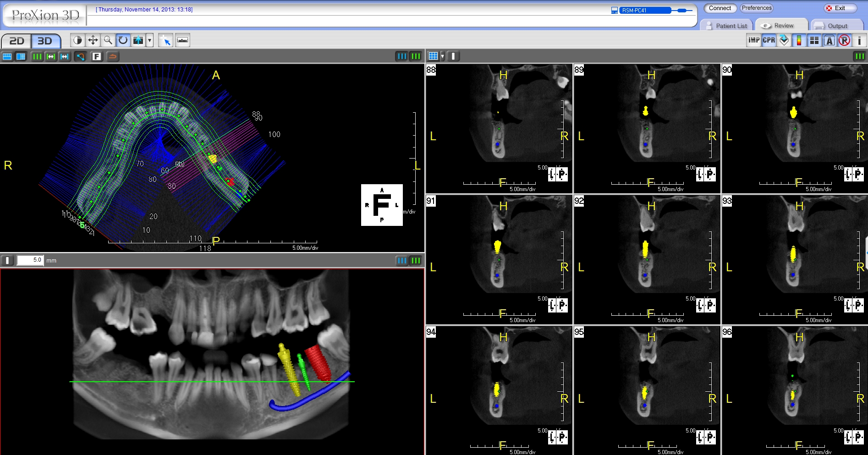Image resolution: width=868 pixels, height=455 pixels.
Task: Choose the rotate tool in toolbar
Action: [x=123, y=40]
